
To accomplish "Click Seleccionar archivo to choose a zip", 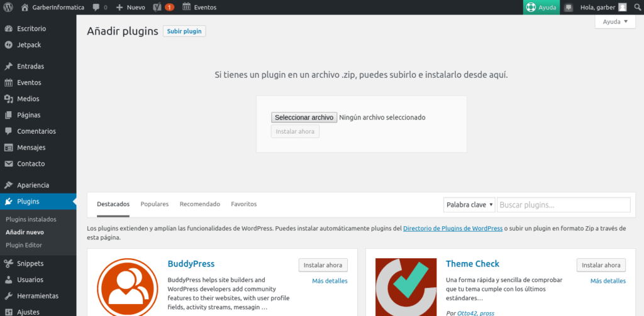I will coord(304,117).
